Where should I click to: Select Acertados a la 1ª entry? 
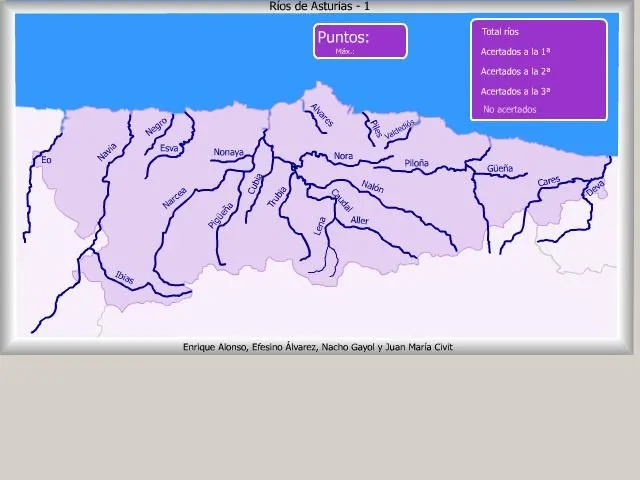tap(516, 52)
